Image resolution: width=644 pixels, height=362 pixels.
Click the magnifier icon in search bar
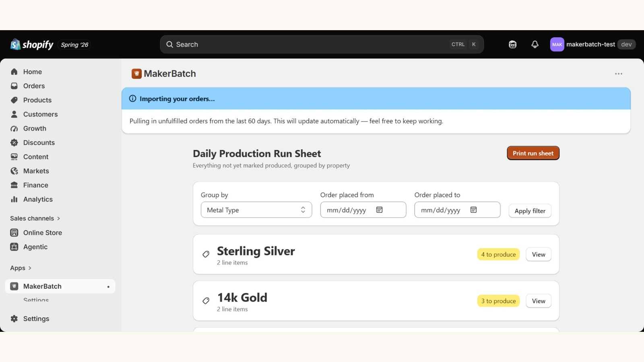pyautogui.click(x=170, y=44)
